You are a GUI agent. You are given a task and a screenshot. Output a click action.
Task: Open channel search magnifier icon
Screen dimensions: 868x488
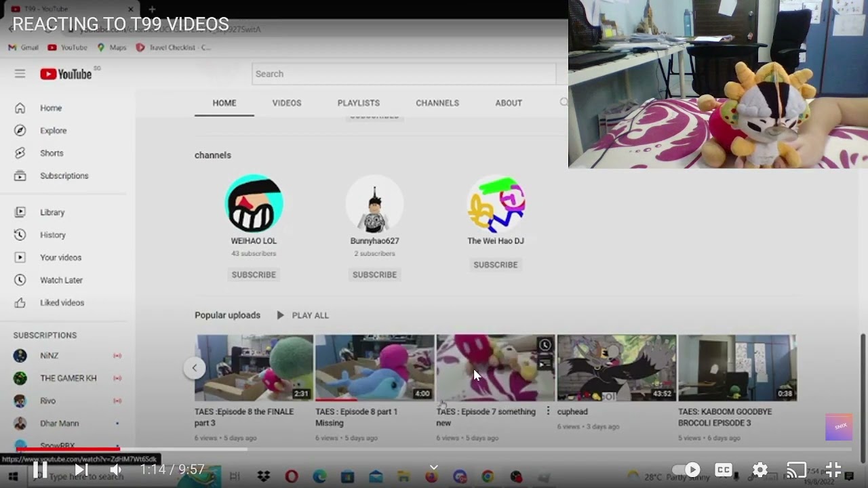tap(564, 102)
